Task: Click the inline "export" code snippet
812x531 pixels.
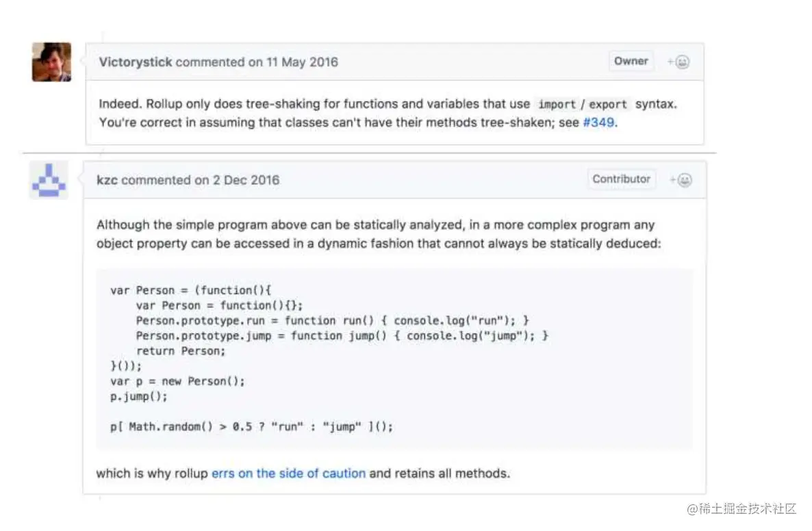Action: 608,105
